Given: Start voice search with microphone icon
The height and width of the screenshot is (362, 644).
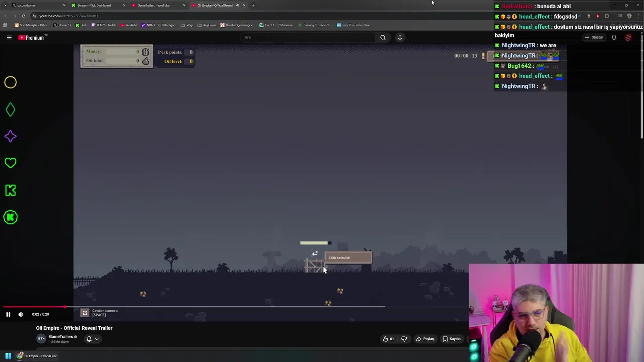Looking at the screenshot, I should point(400,37).
